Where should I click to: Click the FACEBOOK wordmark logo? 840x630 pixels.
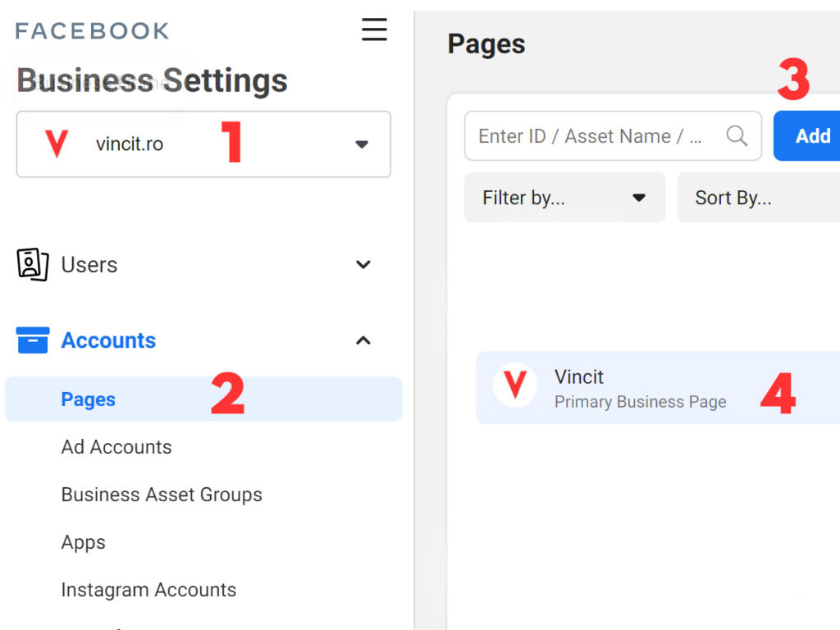(x=92, y=30)
